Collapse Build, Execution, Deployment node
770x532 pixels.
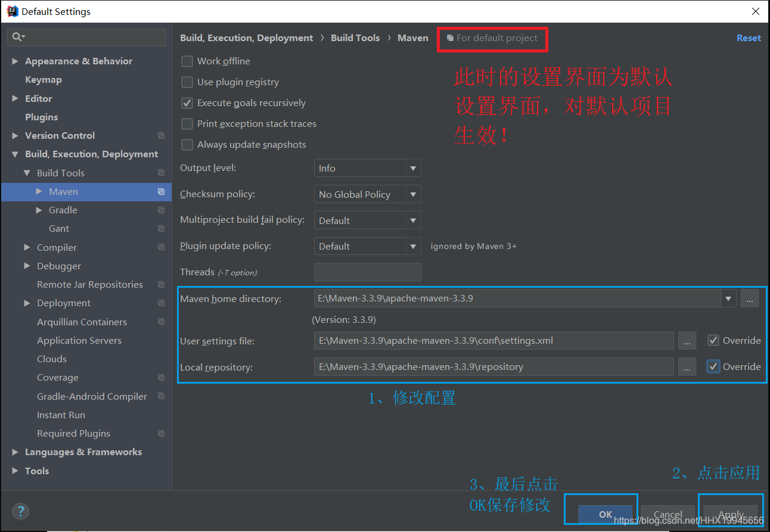[x=15, y=154]
